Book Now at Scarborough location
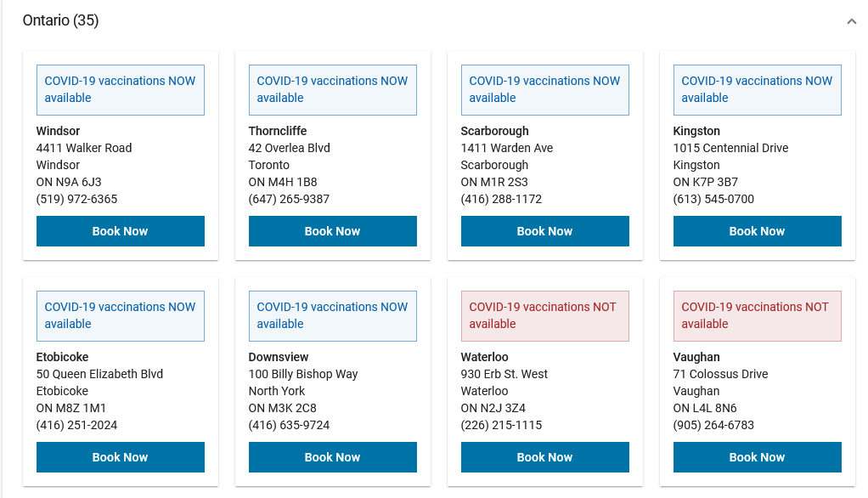 point(544,231)
